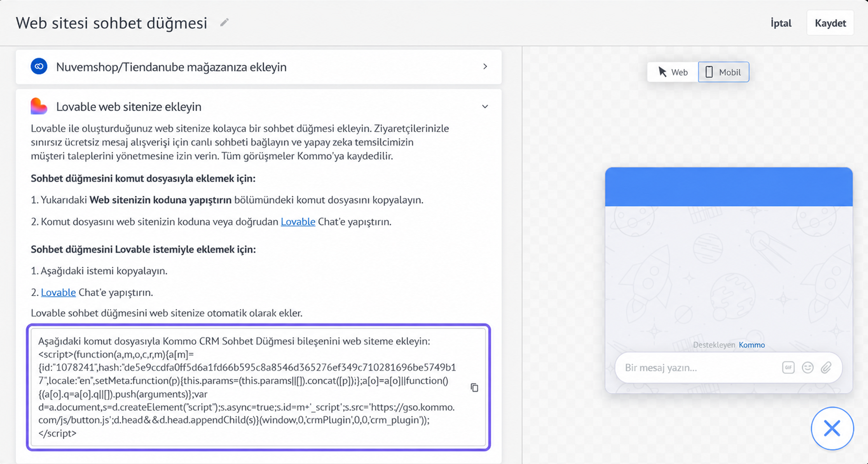Click the "Sohbet düğmesini Lovable istemiyle eklemek için:" heading
Viewport: 868px width, 464px height.
144,249
